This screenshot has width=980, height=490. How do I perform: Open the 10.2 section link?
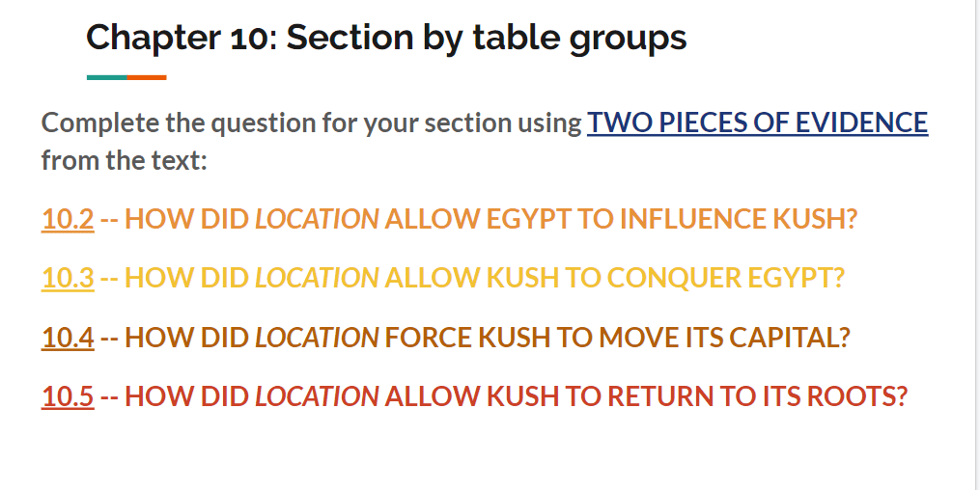(x=68, y=219)
